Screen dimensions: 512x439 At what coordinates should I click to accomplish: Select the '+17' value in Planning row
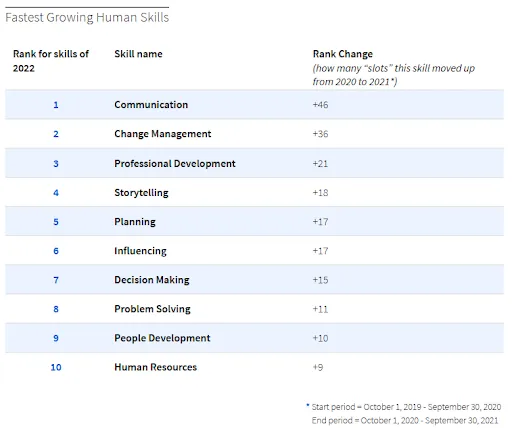click(x=320, y=222)
